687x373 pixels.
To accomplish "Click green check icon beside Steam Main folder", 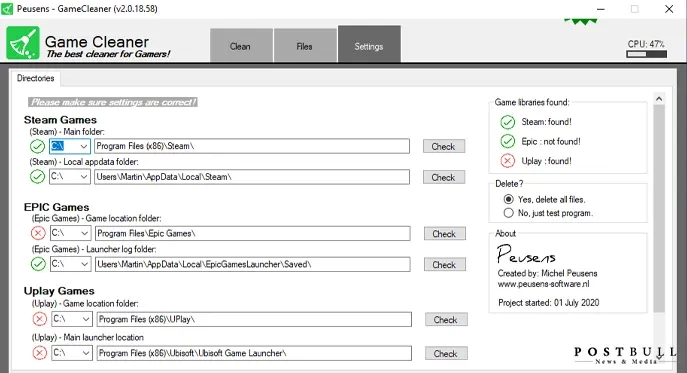I will [37, 146].
